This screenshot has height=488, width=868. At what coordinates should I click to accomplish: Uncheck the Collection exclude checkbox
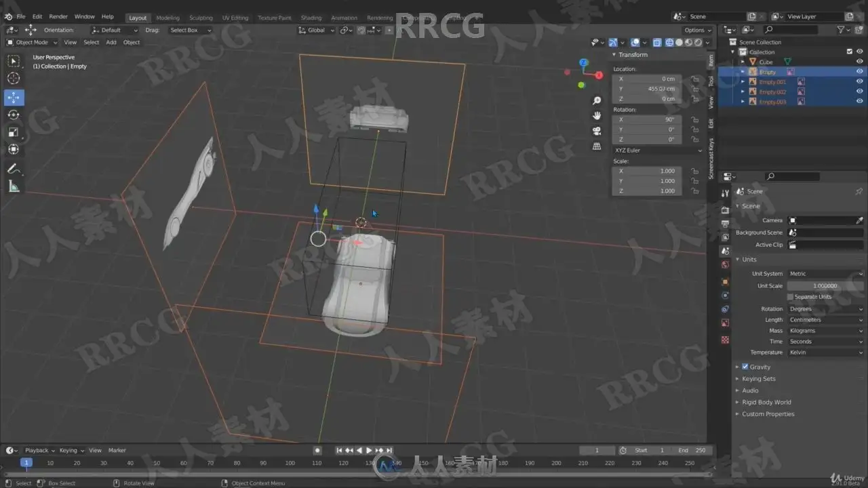click(x=850, y=52)
